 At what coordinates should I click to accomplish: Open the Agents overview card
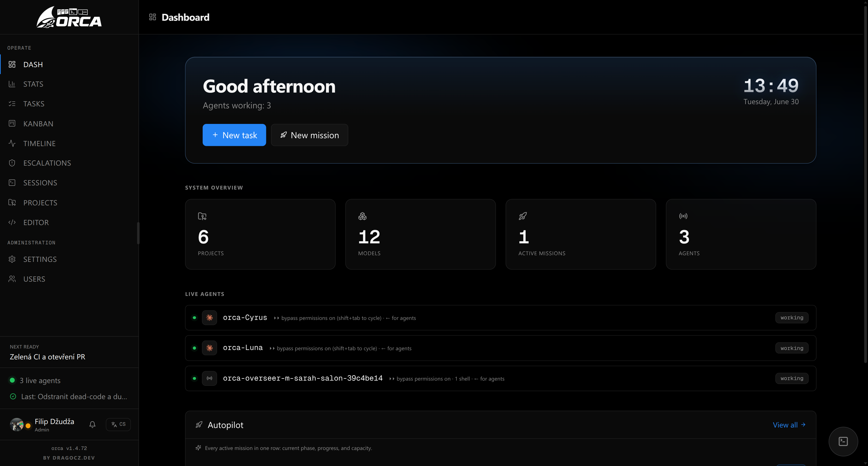[741, 234]
